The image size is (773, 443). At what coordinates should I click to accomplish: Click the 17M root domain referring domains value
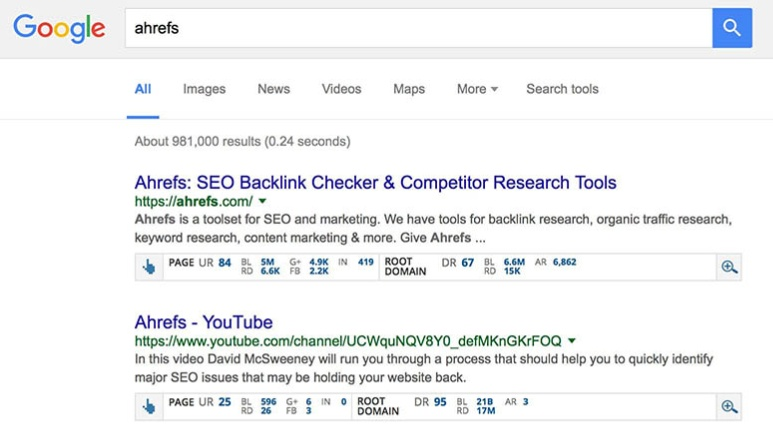coord(486,410)
